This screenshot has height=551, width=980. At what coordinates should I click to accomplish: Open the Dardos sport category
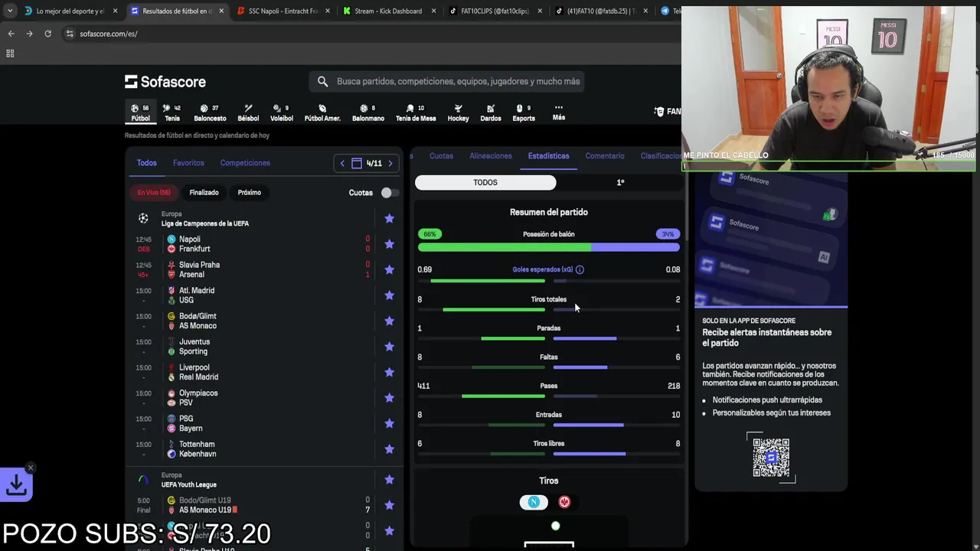[x=491, y=112]
